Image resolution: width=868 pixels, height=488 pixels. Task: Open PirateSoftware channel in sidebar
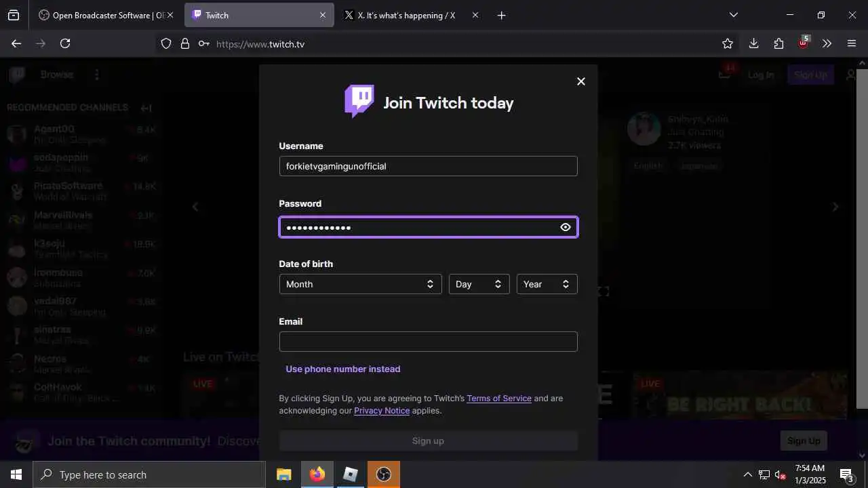(81, 191)
